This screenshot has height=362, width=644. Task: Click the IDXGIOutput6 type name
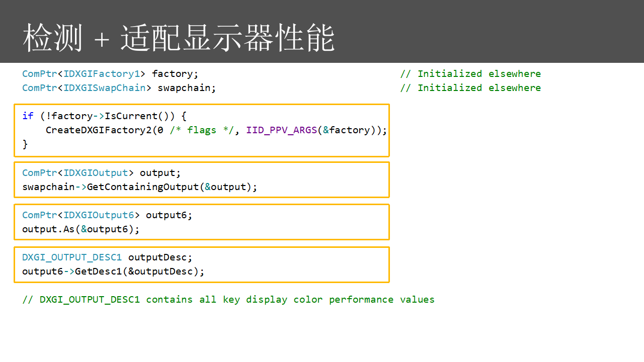tap(99, 215)
